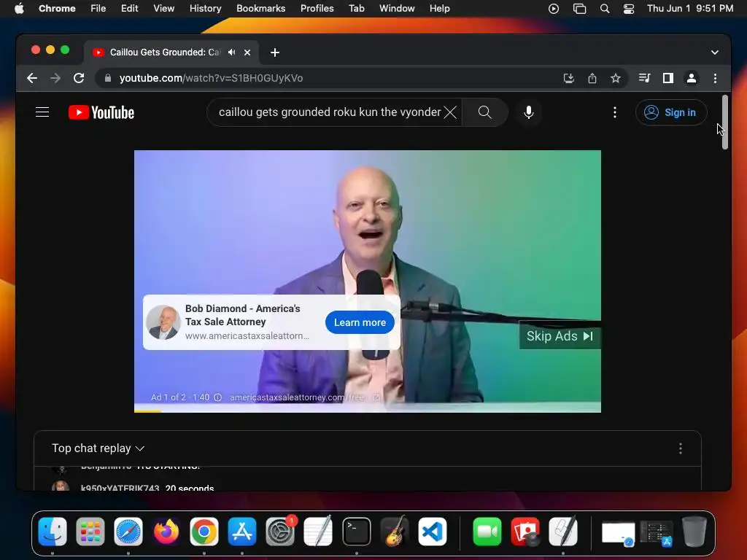Launch Safari from the Dock
The width and height of the screenshot is (747, 560).
[x=128, y=531]
